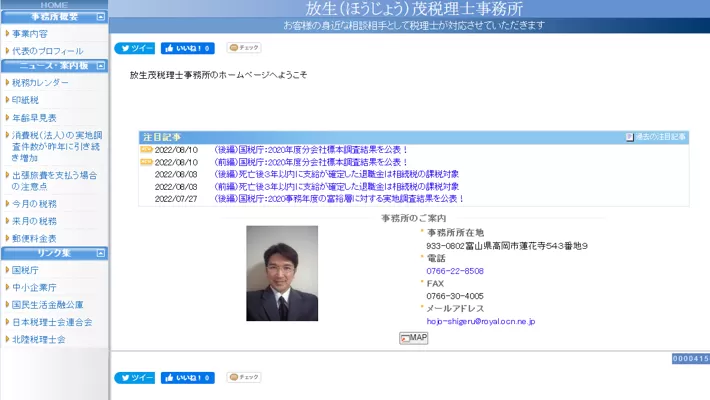The width and height of the screenshot is (710, 400).
Task: Click the hojo-shigeru email address link
Action: pyautogui.click(x=480, y=322)
